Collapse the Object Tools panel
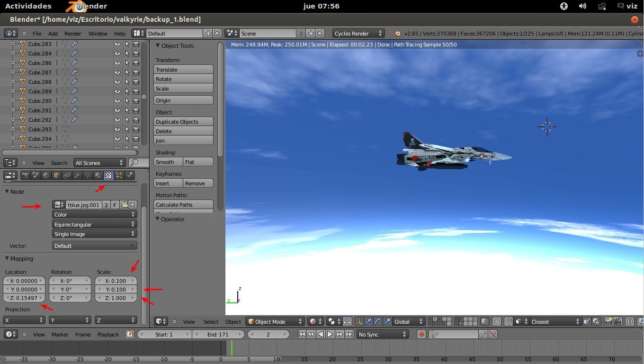 point(158,45)
